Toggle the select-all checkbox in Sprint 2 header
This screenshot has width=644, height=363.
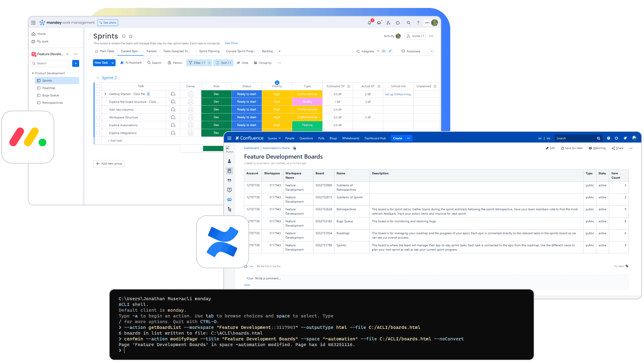pos(98,86)
